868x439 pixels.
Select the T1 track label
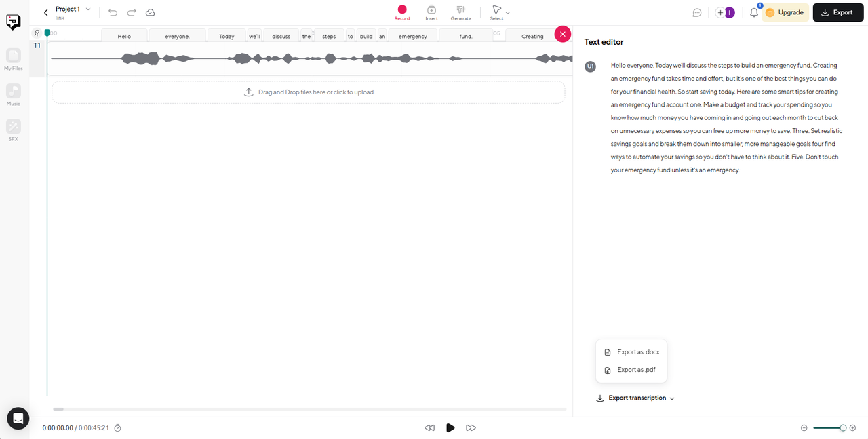coord(37,45)
